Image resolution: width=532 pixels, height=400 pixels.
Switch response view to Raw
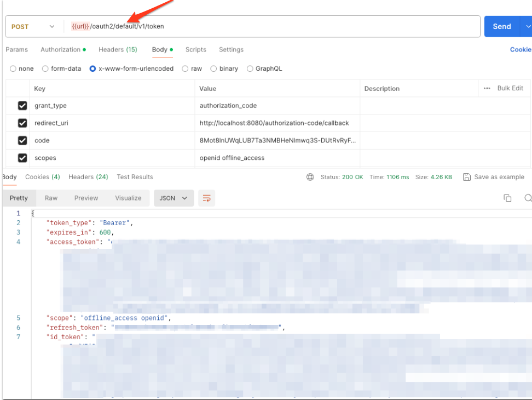[x=51, y=198]
